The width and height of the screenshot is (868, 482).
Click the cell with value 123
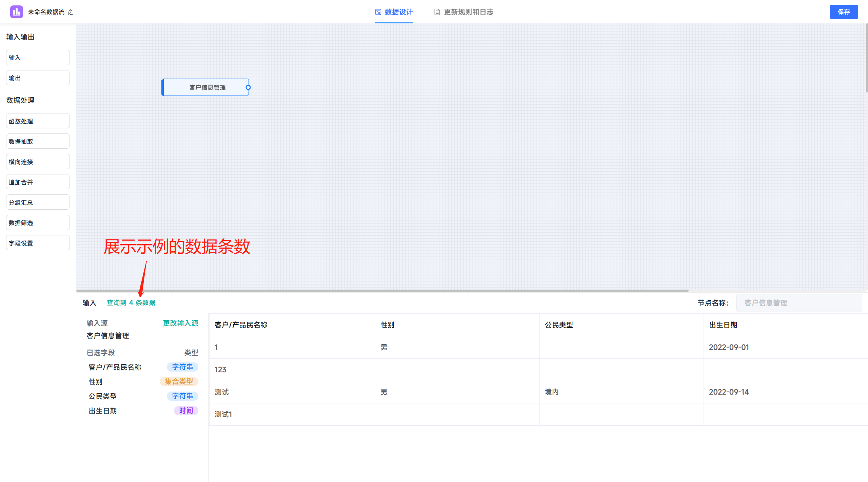coord(292,370)
